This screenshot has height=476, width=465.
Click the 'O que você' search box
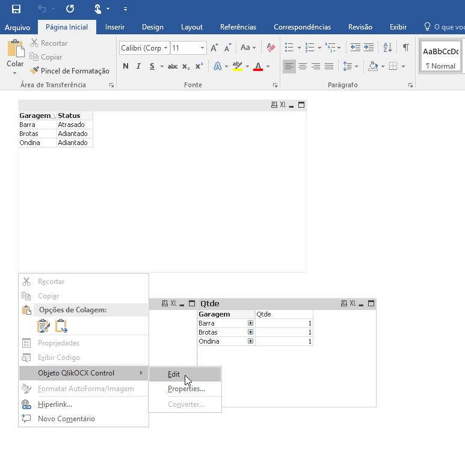click(444, 27)
